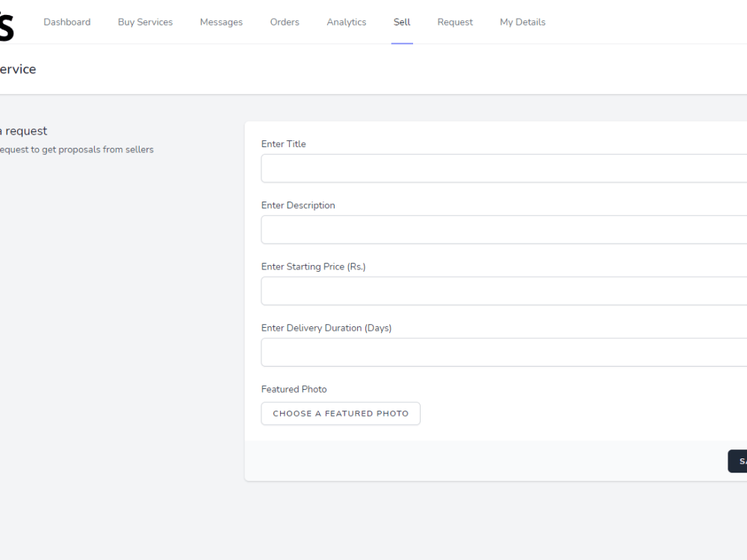This screenshot has width=747, height=560.
Task: View the Orders tab
Action: click(285, 22)
